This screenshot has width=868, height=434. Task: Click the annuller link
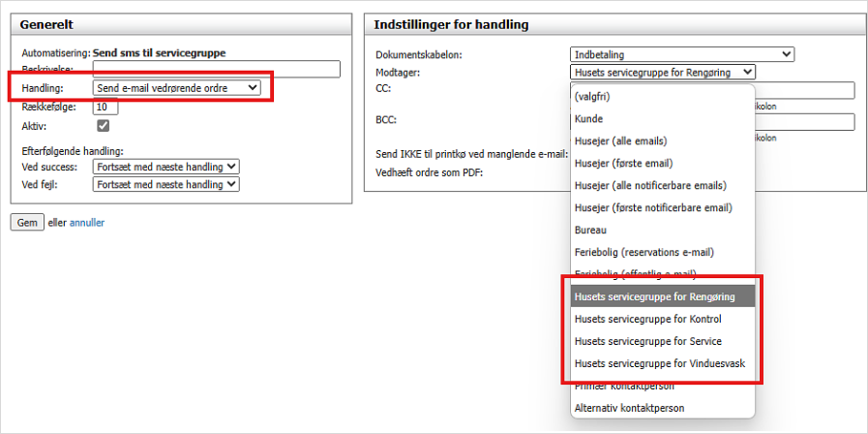pos(87,223)
